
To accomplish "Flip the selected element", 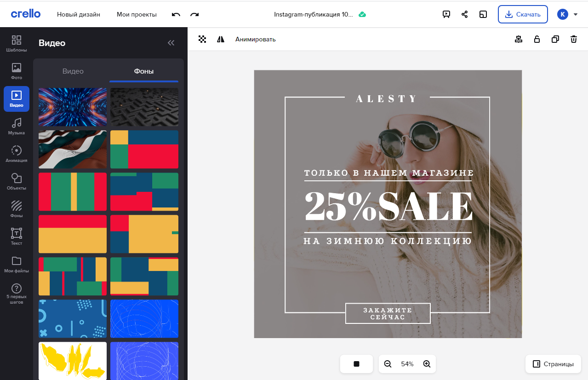I will click(x=221, y=39).
